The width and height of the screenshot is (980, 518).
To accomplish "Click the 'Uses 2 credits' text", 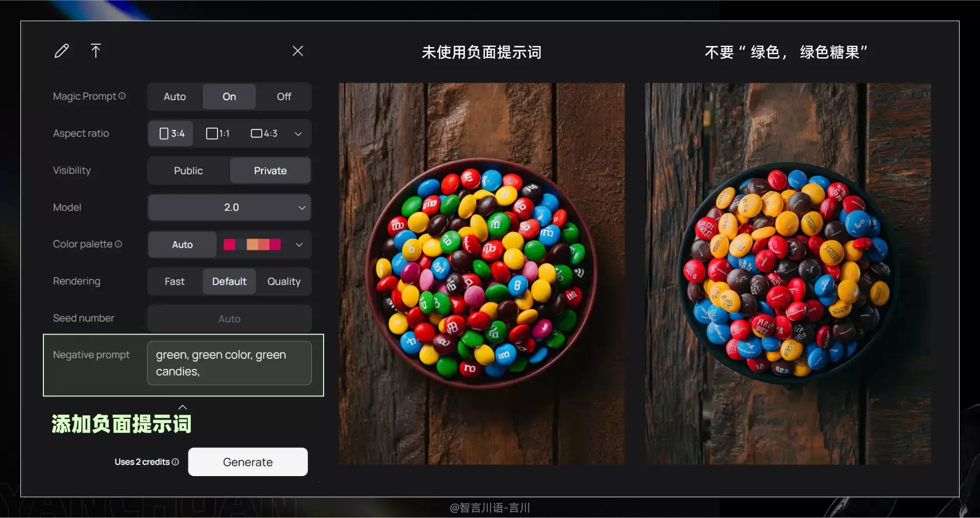I will click(x=142, y=462).
